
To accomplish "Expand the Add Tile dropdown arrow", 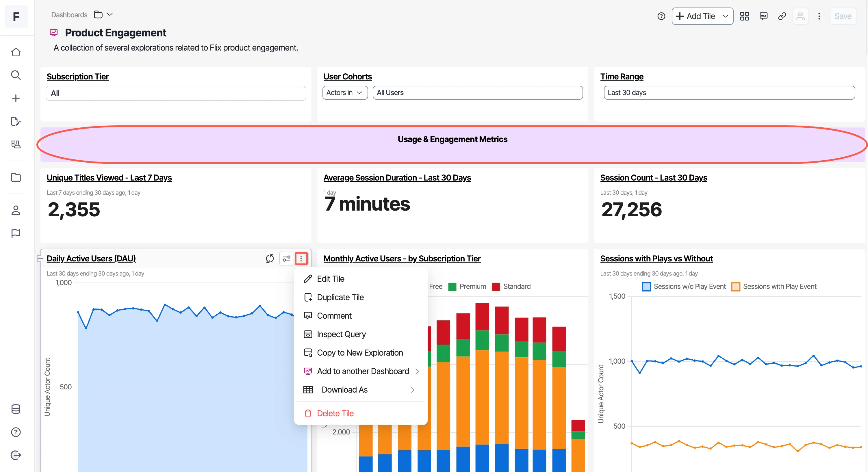I will click(x=725, y=16).
